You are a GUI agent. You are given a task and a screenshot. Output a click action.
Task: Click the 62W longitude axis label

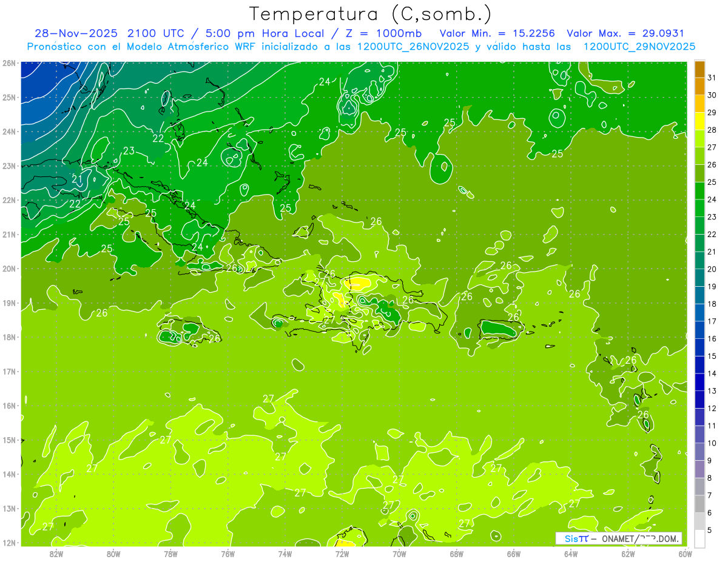pyautogui.click(x=629, y=553)
